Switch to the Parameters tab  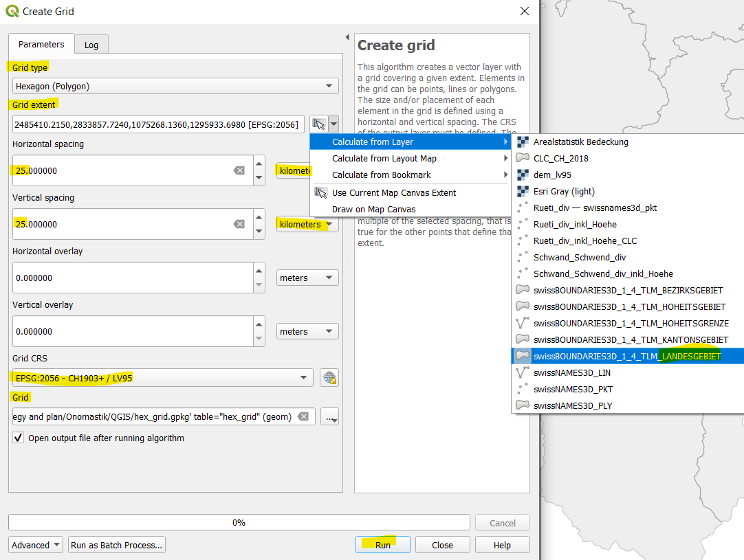[x=41, y=44]
